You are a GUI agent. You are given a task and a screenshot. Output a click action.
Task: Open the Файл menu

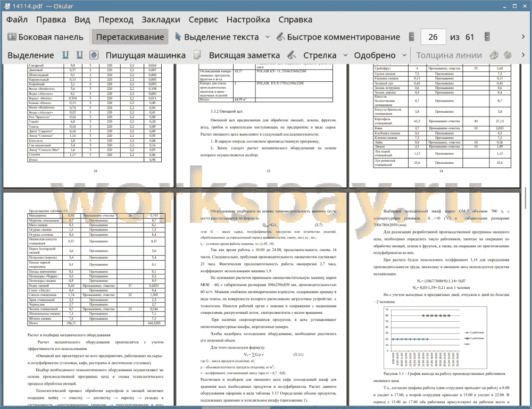pyautogui.click(x=17, y=20)
